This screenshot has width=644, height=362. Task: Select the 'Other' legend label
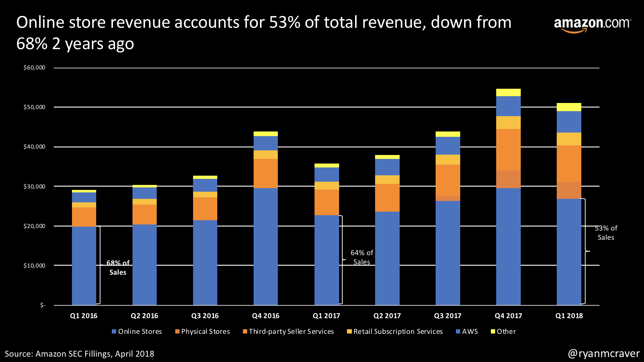(x=506, y=331)
